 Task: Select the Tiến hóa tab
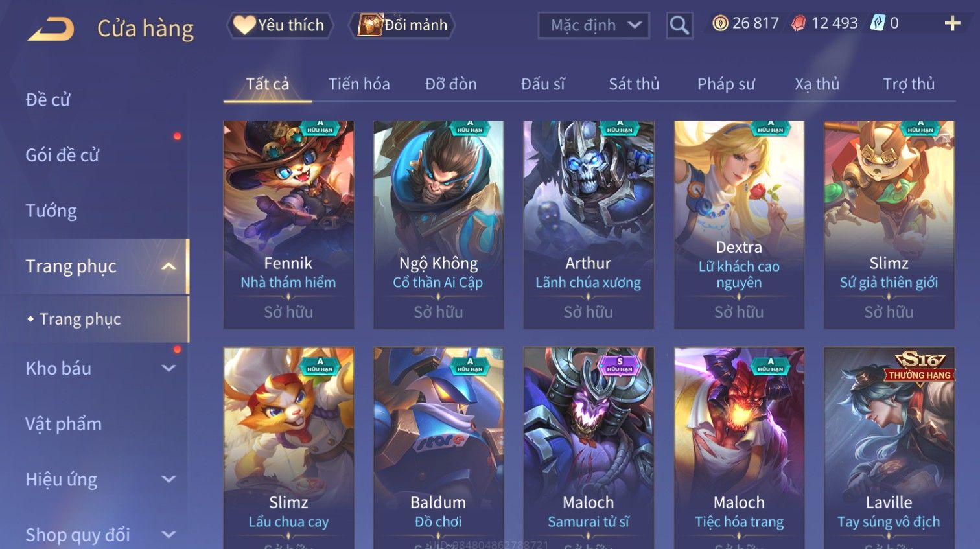pos(359,84)
